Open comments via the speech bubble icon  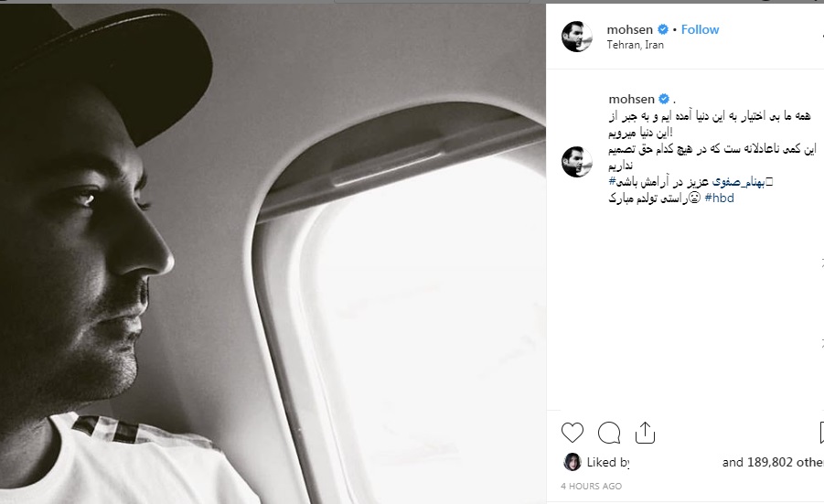pos(609,433)
